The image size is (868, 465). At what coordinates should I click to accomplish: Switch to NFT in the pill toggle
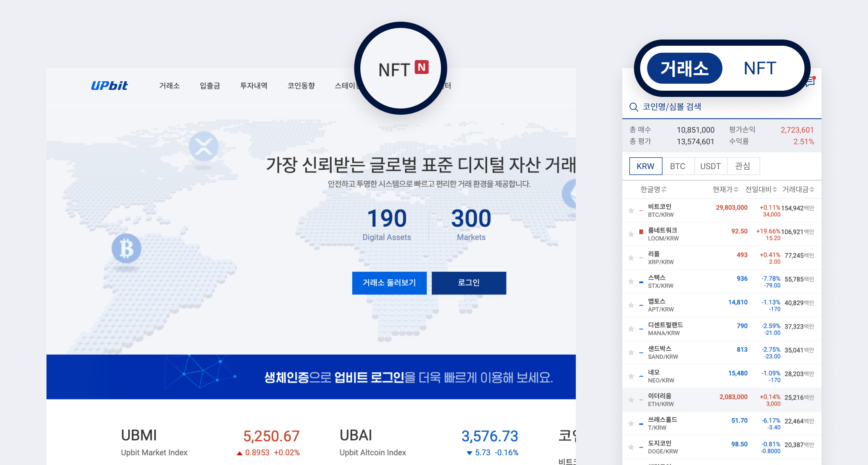pyautogui.click(x=760, y=68)
